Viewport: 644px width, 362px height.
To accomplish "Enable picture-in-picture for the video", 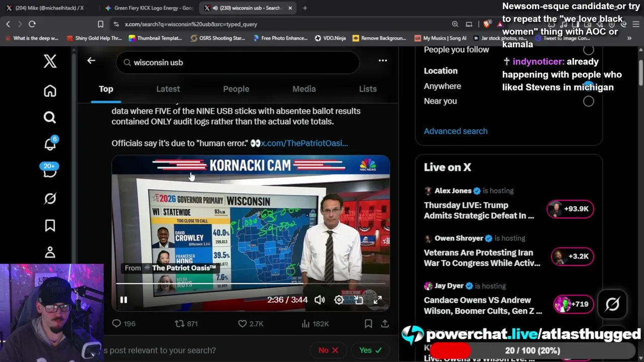I will coord(358,300).
